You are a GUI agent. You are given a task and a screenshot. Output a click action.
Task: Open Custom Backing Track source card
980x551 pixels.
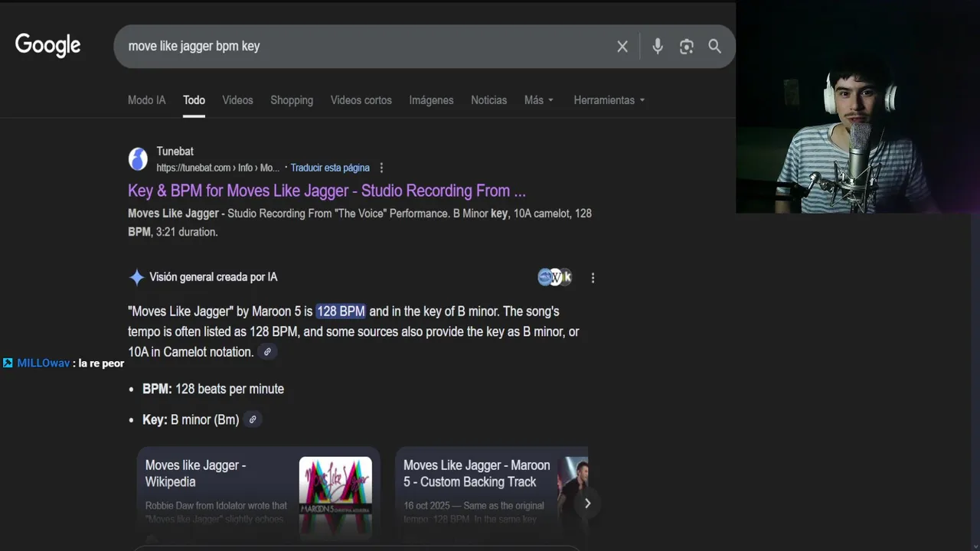(x=492, y=495)
